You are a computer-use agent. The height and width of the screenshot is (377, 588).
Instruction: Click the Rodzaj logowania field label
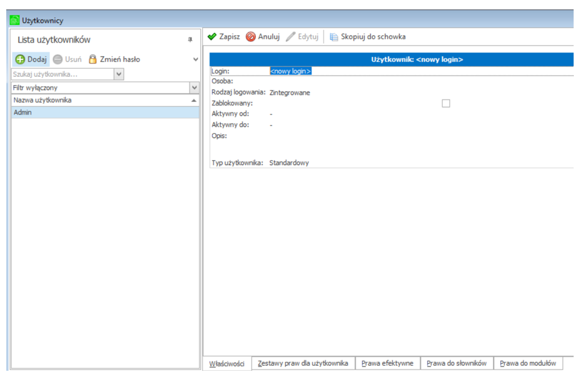click(x=238, y=92)
